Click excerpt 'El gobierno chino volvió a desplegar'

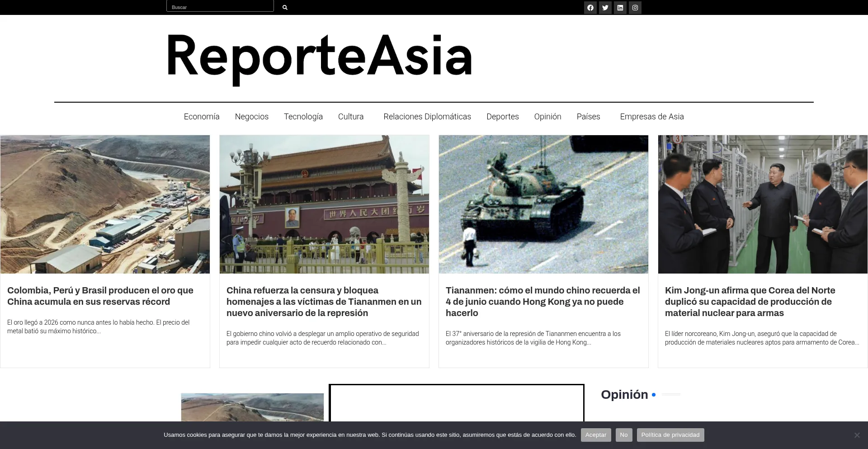[x=323, y=338]
